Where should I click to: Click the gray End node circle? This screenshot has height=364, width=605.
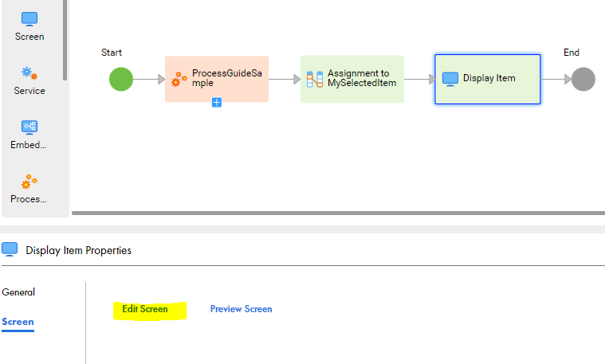(583, 79)
